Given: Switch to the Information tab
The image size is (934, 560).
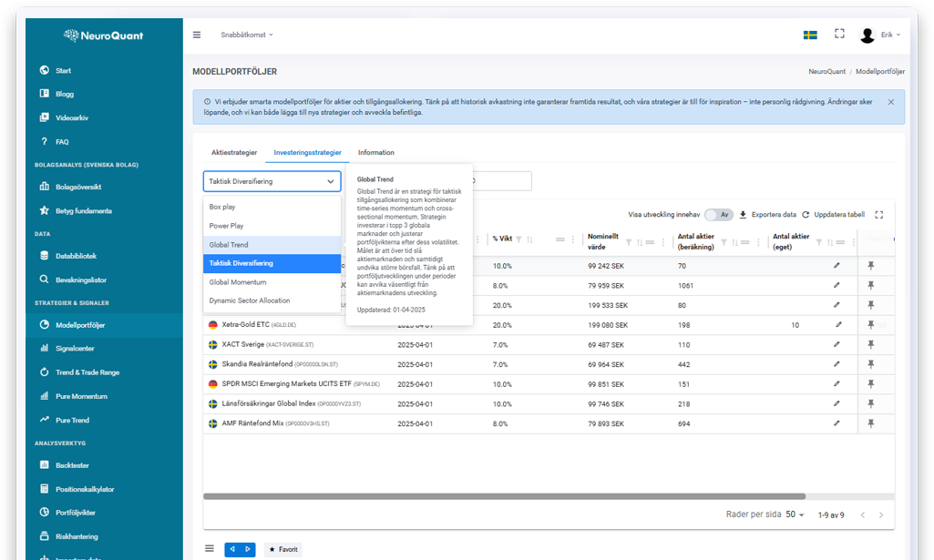Looking at the screenshot, I should 375,153.
